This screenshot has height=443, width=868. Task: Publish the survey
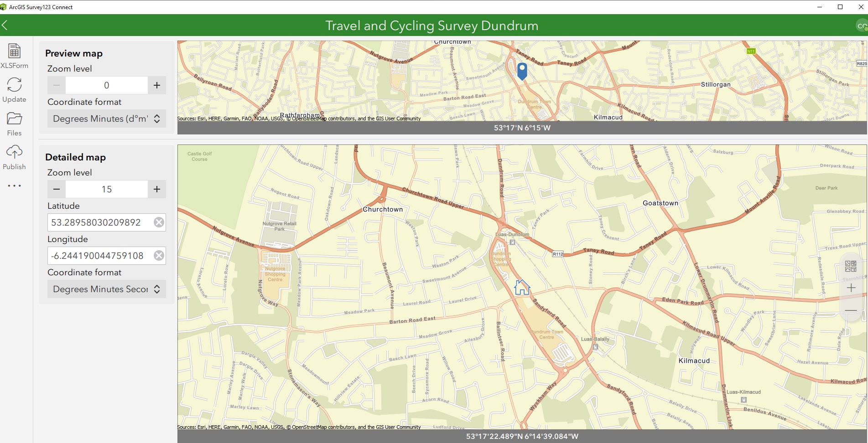coord(14,156)
